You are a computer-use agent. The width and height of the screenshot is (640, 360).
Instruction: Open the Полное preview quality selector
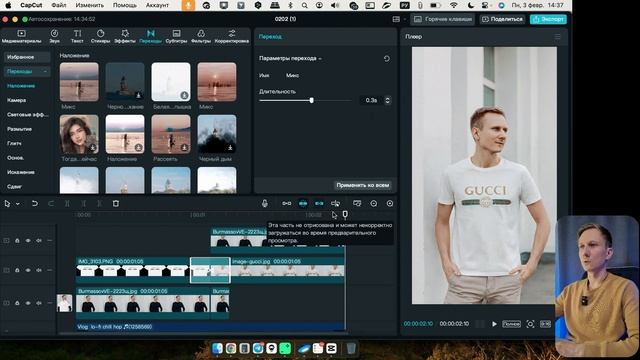[511, 324]
